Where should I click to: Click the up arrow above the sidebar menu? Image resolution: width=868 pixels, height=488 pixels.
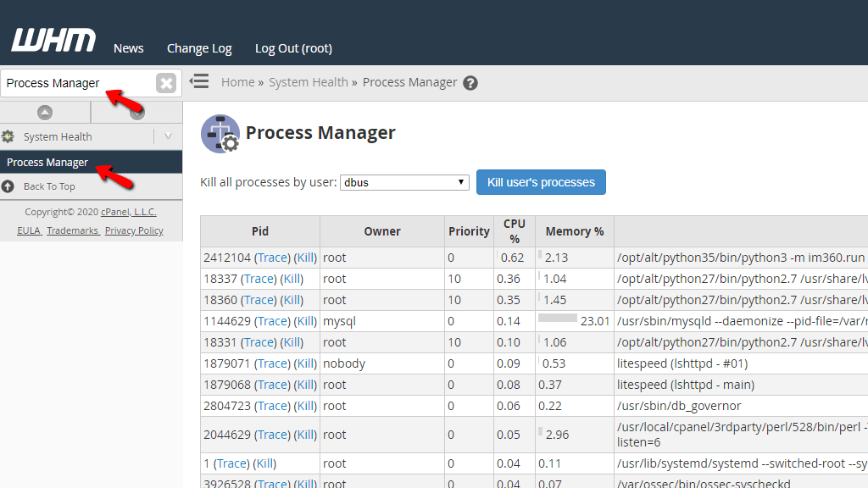[x=45, y=111]
